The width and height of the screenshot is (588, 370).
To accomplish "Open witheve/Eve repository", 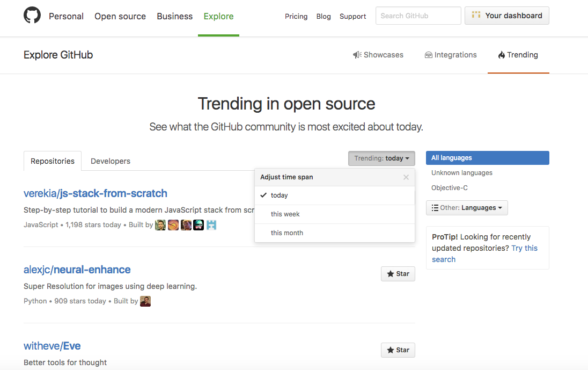I will 52,346.
